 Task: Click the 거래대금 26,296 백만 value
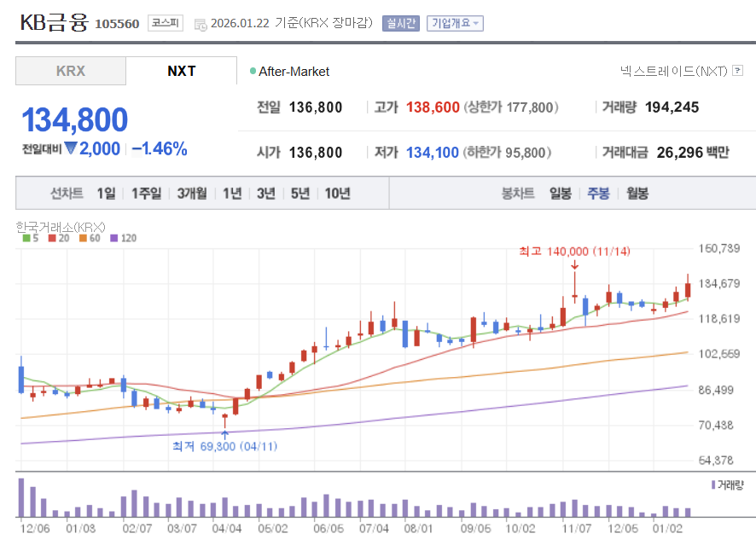[693, 153]
